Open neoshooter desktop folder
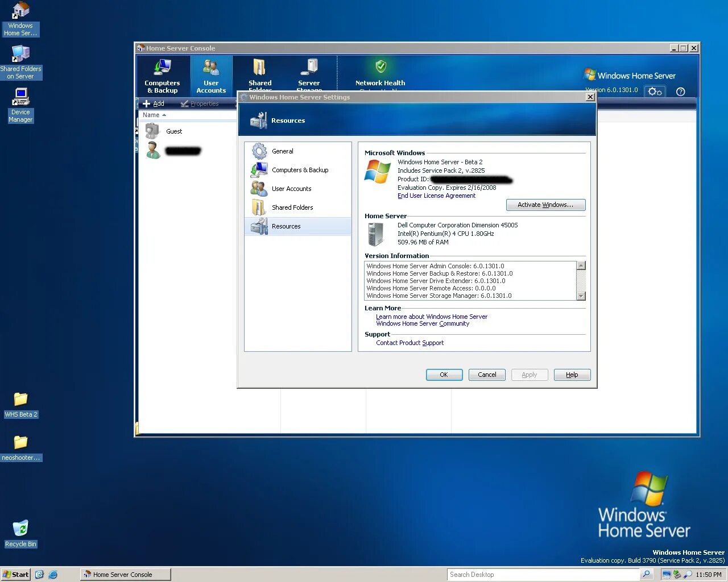Viewport: 728px width, 582px height. pyautogui.click(x=20, y=448)
